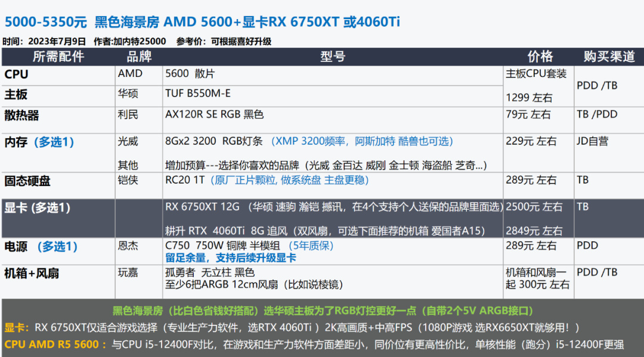The image size is (644, 357).
Task: Click the "TB" channel in graphics card row
Action: coord(583,207)
